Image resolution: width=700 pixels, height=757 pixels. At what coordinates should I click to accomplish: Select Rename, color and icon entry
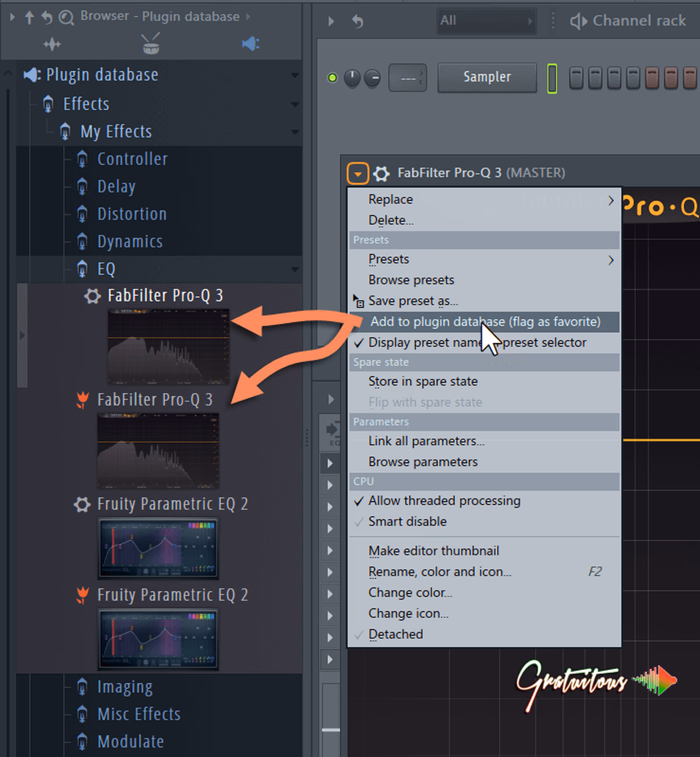(x=484, y=572)
